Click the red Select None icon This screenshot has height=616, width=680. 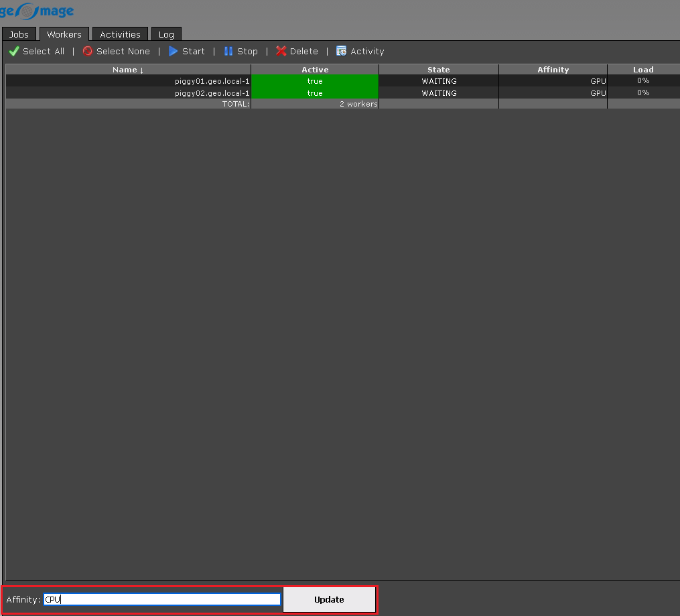[x=88, y=51]
